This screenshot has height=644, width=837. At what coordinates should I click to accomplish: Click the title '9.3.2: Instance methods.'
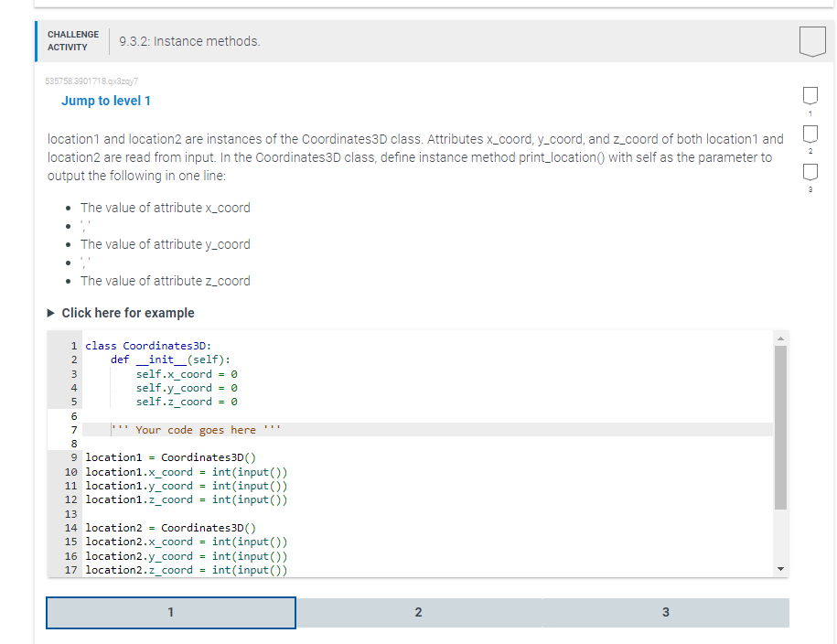click(189, 41)
